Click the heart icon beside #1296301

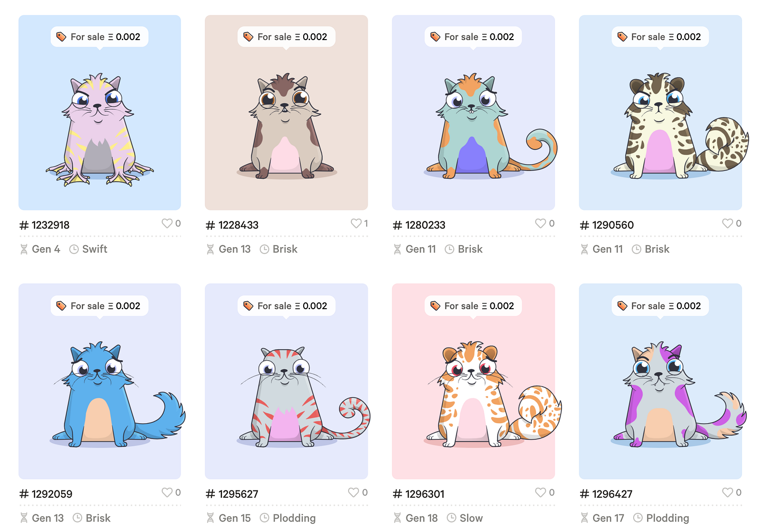(x=540, y=492)
